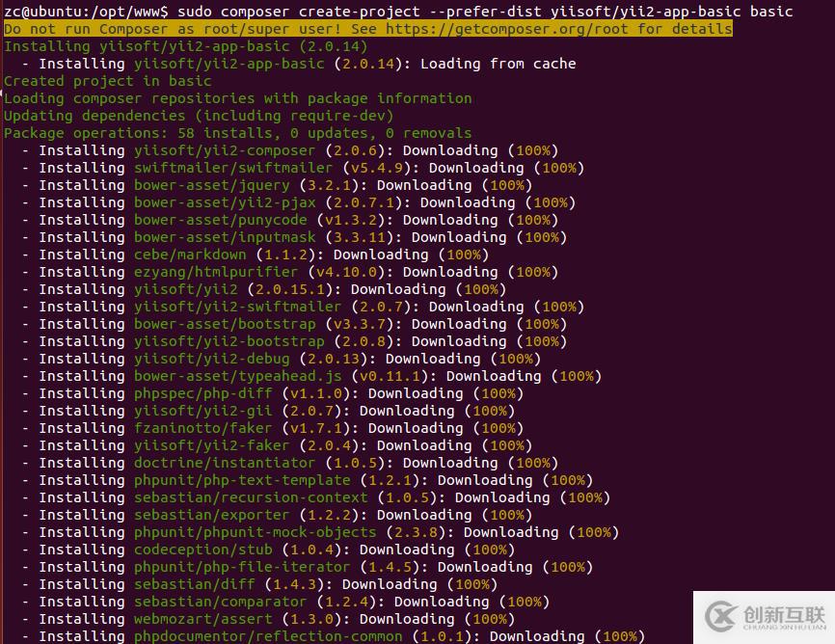Image resolution: width=835 pixels, height=644 pixels.
Task: Click package name yiisoft/yii2-faker
Action: 211,445
